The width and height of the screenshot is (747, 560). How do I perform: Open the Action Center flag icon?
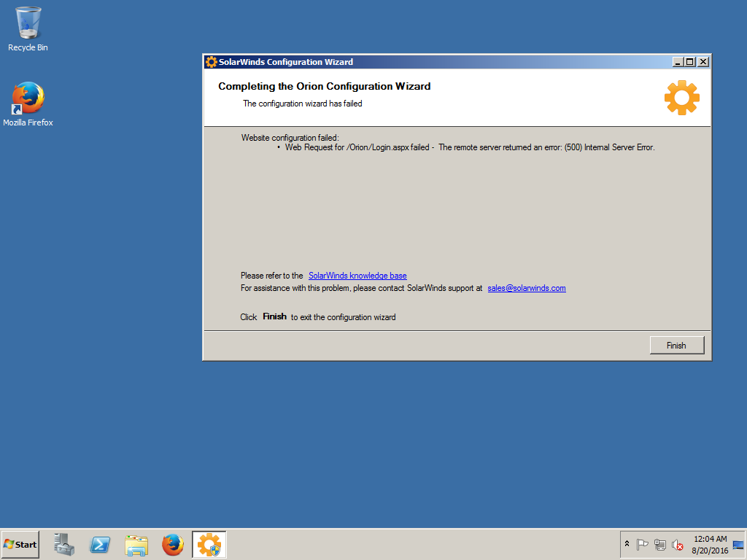[x=642, y=544]
